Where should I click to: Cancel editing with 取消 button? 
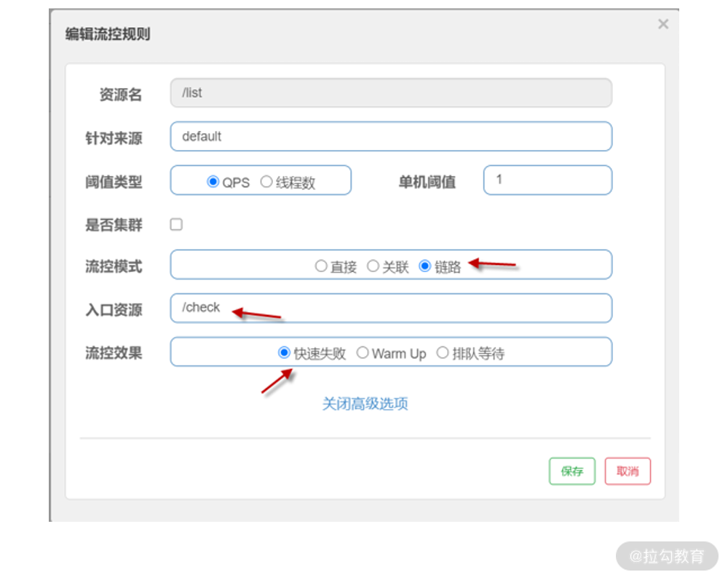coord(628,471)
